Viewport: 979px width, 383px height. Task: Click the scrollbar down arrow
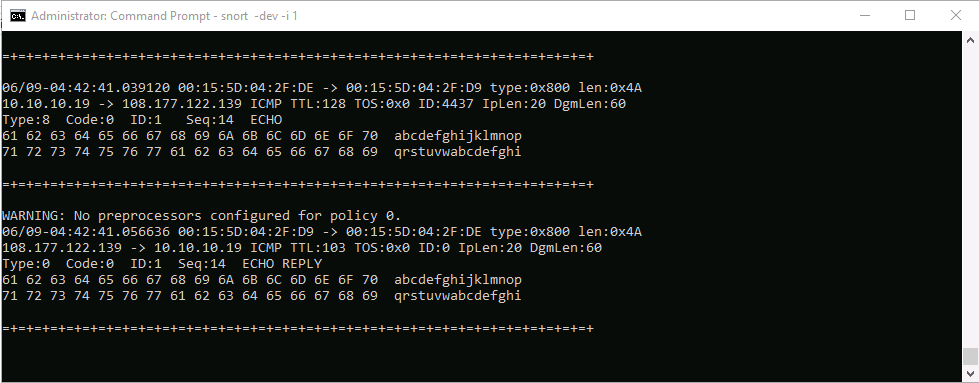point(970,374)
